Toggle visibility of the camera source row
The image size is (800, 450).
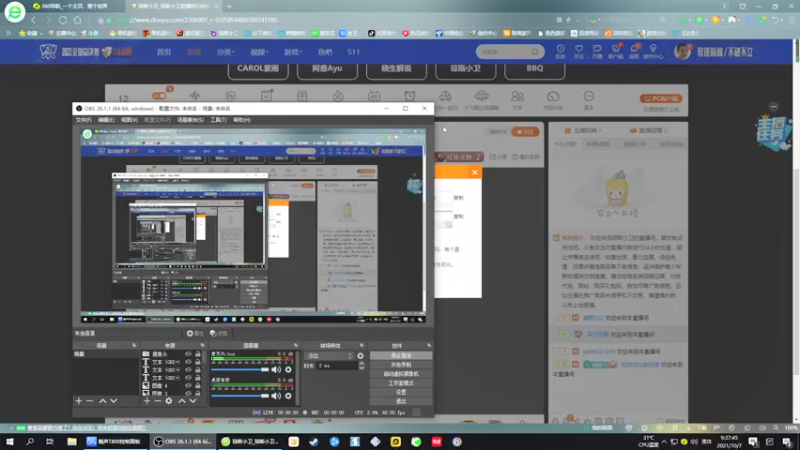pyautogui.click(x=188, y=354)
